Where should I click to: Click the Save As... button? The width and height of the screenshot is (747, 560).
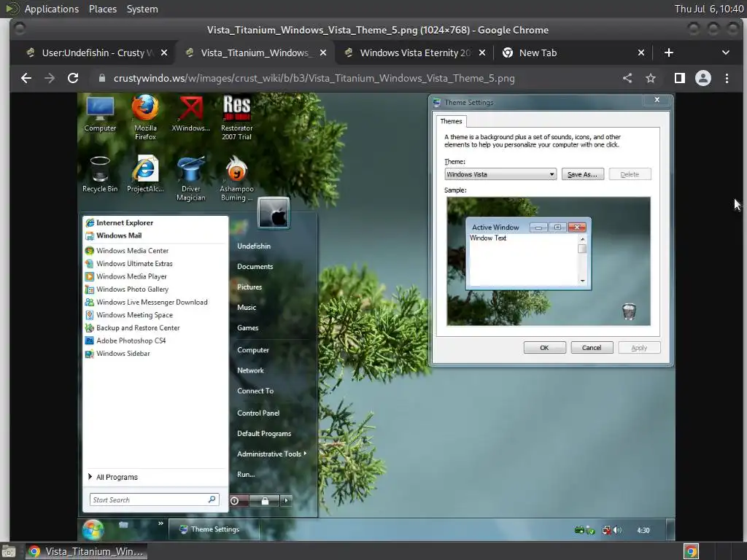click(x=583, y=174)
